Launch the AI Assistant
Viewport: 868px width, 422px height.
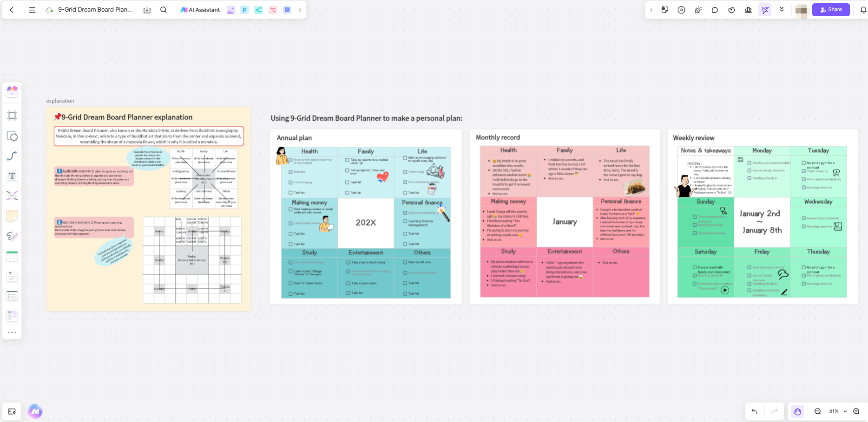coord(200,9)
